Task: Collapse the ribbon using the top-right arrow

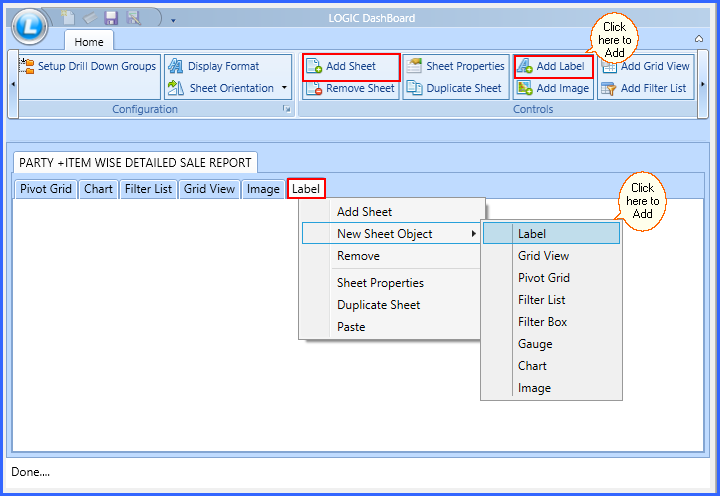Action: 699,39
